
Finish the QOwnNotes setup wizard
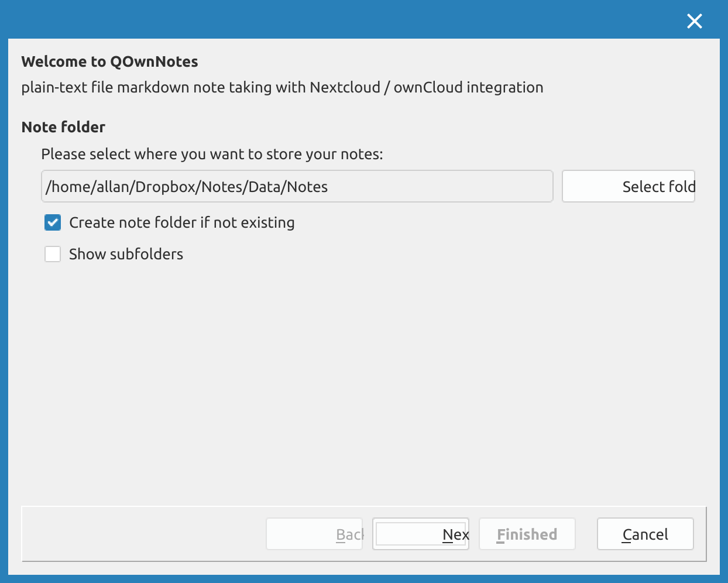point(527,534)
